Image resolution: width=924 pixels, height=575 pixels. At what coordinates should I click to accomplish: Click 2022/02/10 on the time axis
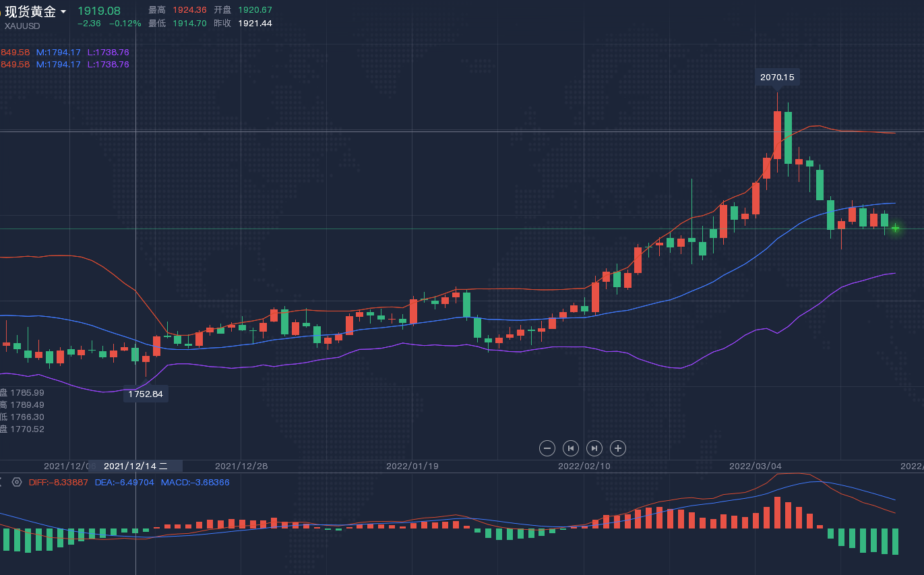point(584,466)
